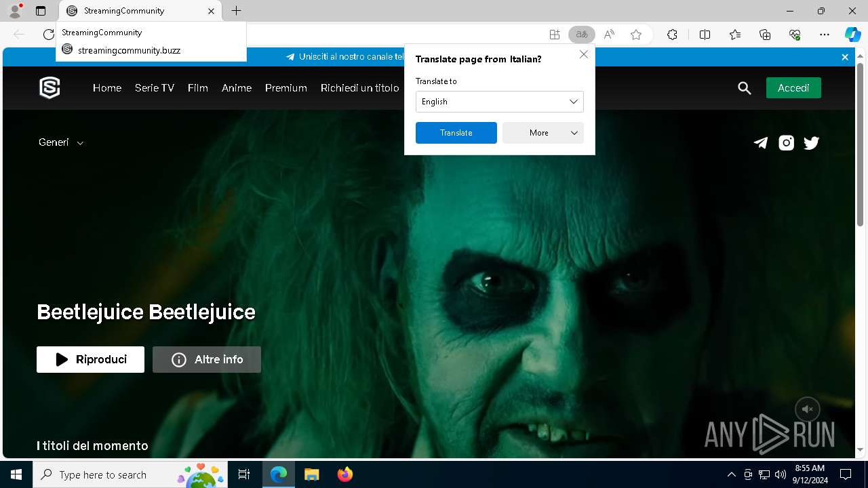
Task: Select streamingcommunity.buzz address suggestion
Action: (151, 50)
